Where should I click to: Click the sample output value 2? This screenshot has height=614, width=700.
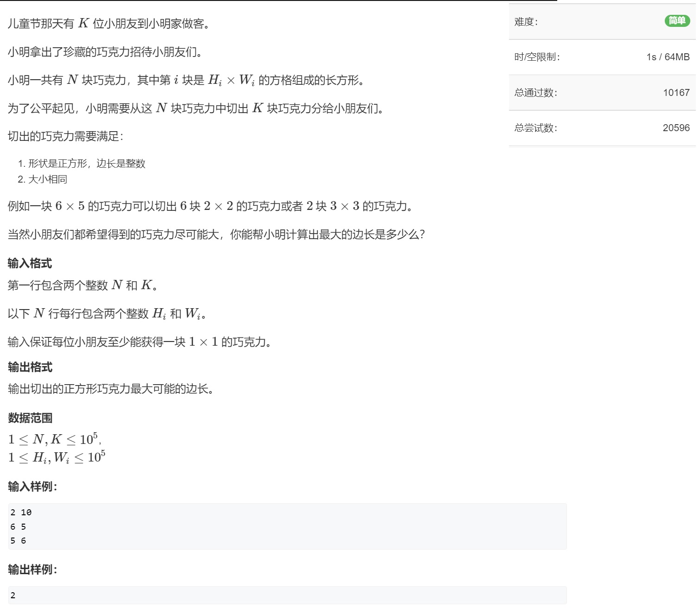13,595
